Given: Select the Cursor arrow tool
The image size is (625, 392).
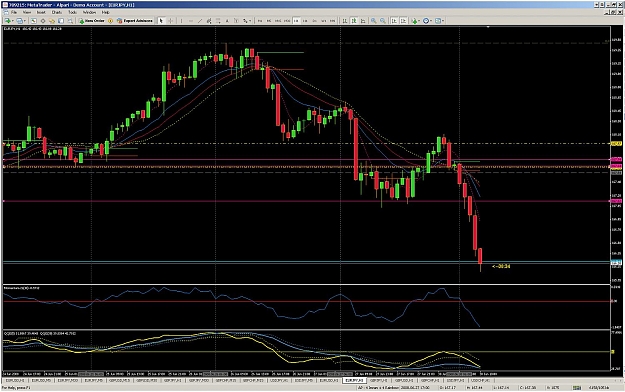Looking at the screenshot, I should pyautogui.click(x=161, y=21).
